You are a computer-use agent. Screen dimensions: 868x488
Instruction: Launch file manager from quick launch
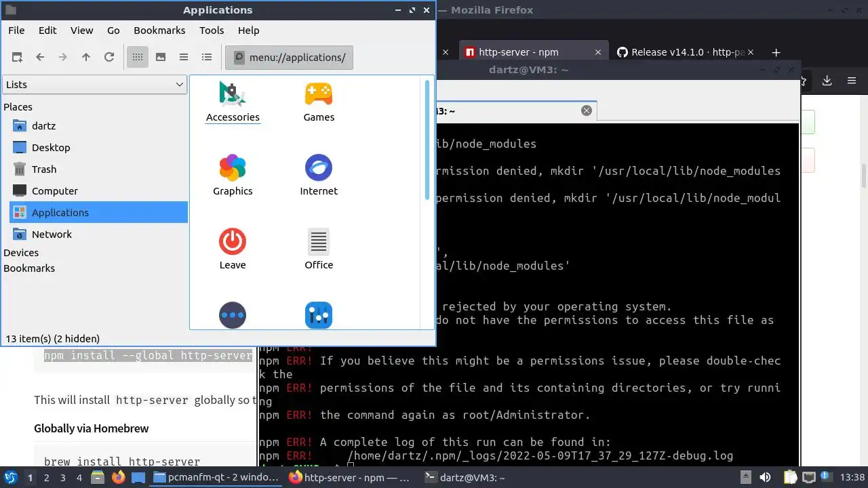(x=97, y=477)
